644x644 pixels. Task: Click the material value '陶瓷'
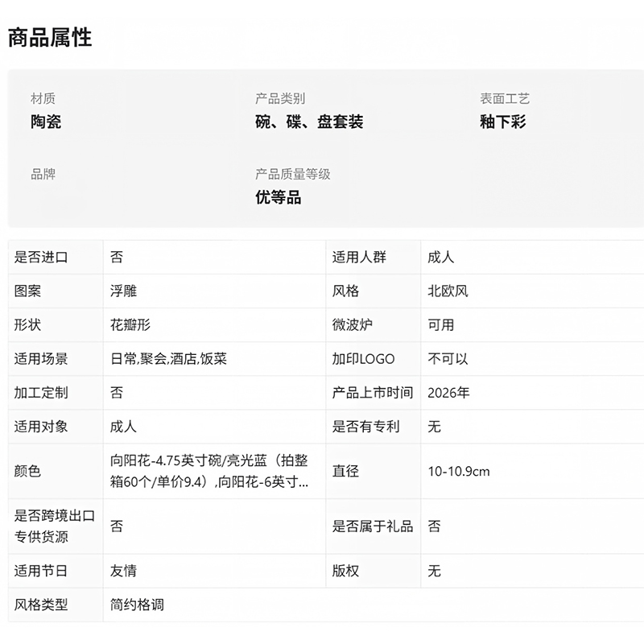tap(46, 122)
